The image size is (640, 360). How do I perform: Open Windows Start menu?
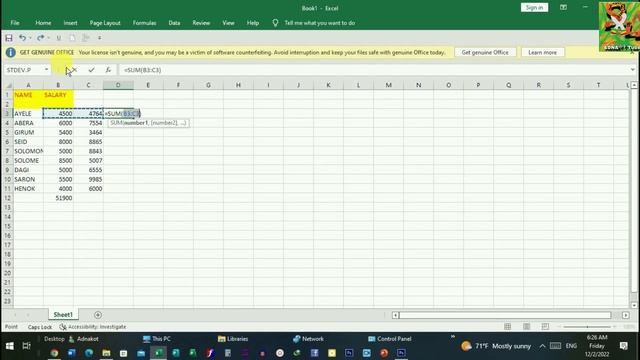[10, 346]
